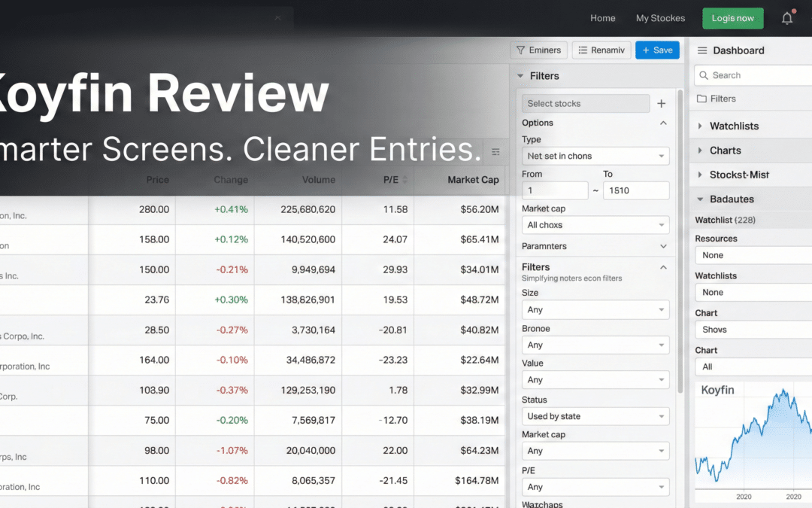This screenshot has width=812, height=508.
Task: Click the Login now button
Action: [x=733, y=18]
